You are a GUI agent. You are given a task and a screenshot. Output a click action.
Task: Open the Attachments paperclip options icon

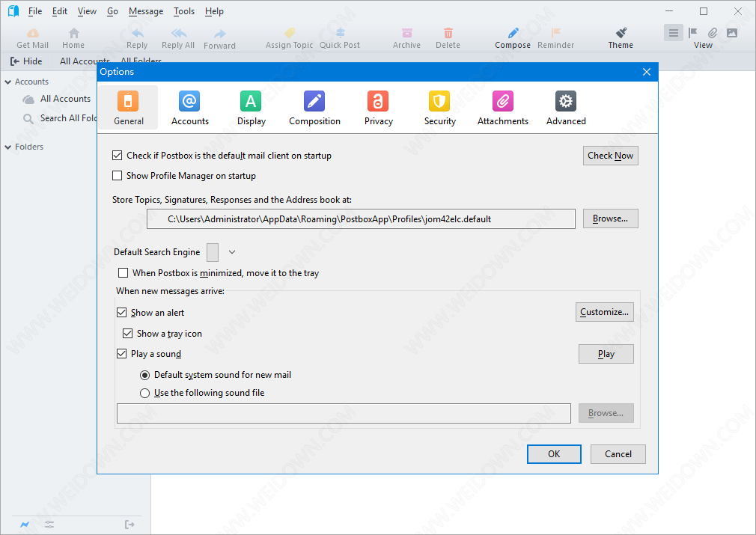(x=502, y=101)
